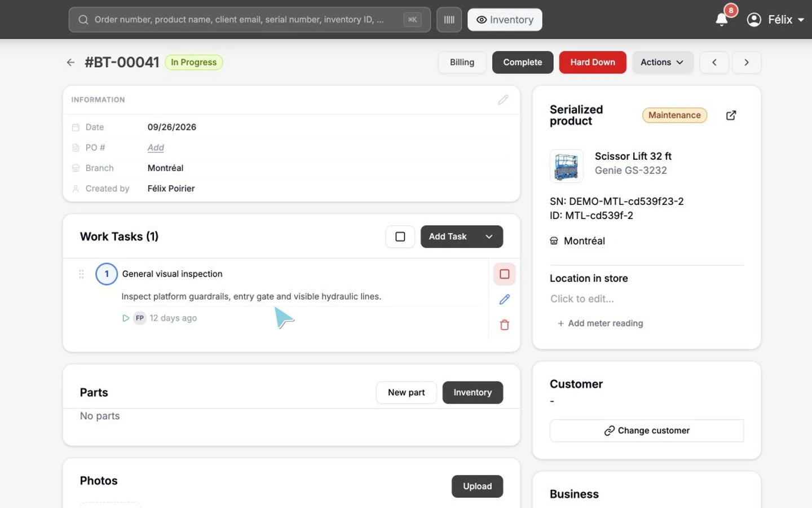Click the serial number DEMO-MTL-cd539f23-2
This screenshot has height=508, width=812.
pyautogui.click(x=626, y=202)
